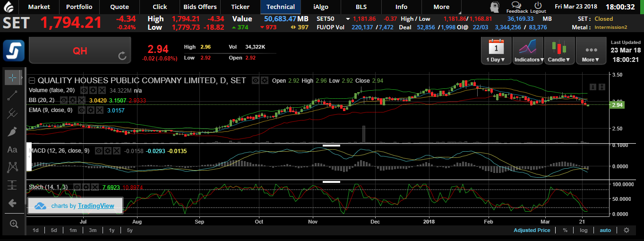This screenshot has width=644, height=241.
Task: Set chart range to 3m
Action: click(93, 230)
